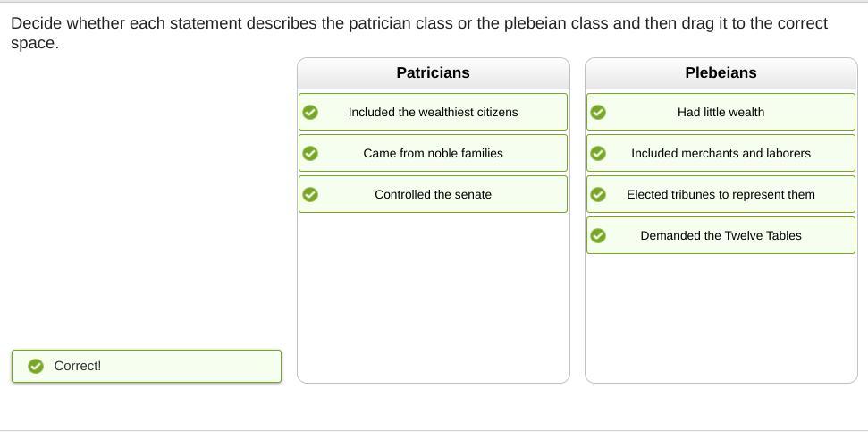
Task: Click the Plebeians column header
Action: (721, 73)
